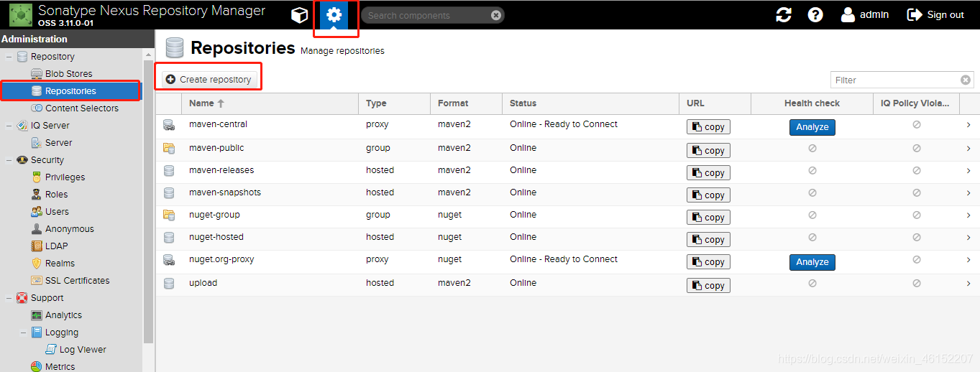Click the Sonatype Nexus logo

[20, 14]
